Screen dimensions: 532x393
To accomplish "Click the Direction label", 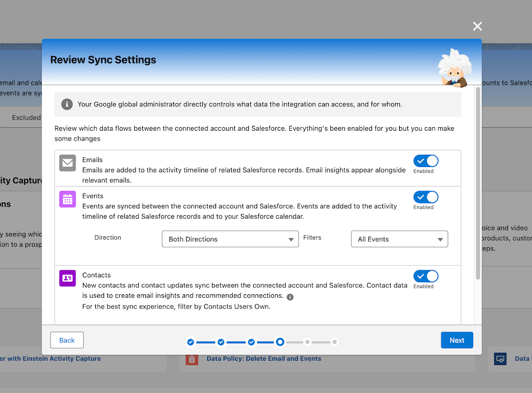I will pyautogui.click(x=107, y=237).
